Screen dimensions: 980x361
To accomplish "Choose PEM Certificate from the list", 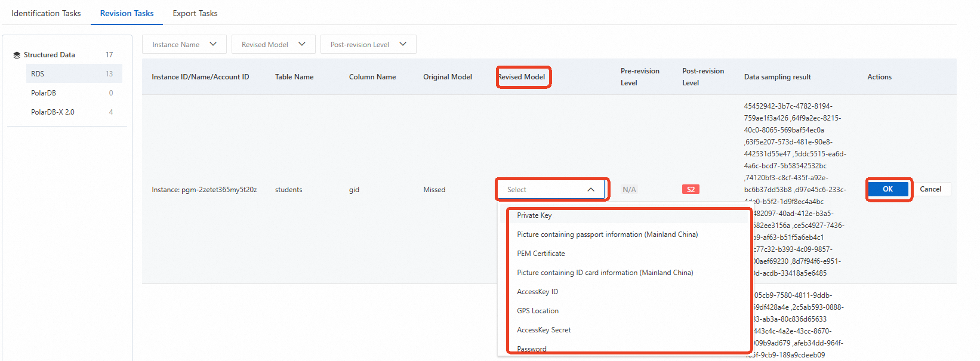I will (624, 254).
